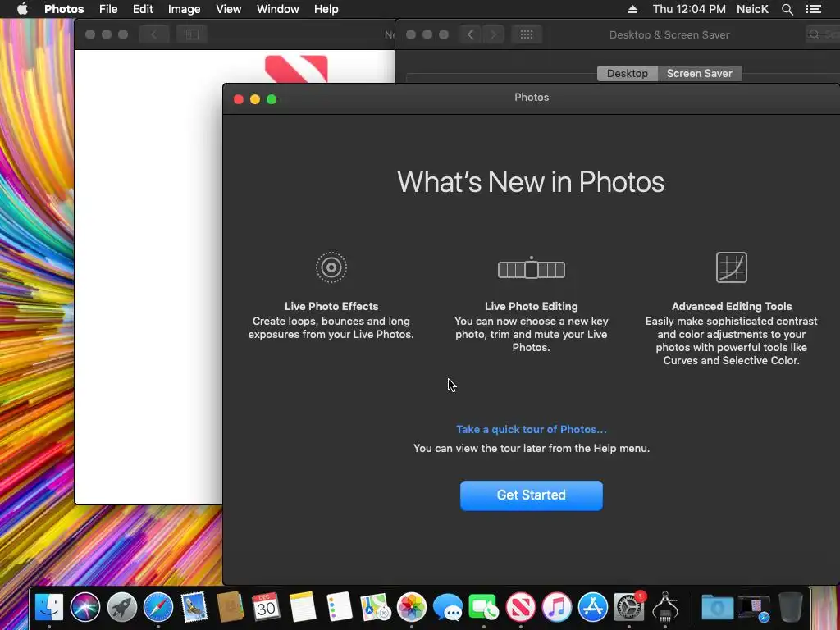840x630 pixels.
Task: Click the eject icon in menu bar
Action: [632, 9]
